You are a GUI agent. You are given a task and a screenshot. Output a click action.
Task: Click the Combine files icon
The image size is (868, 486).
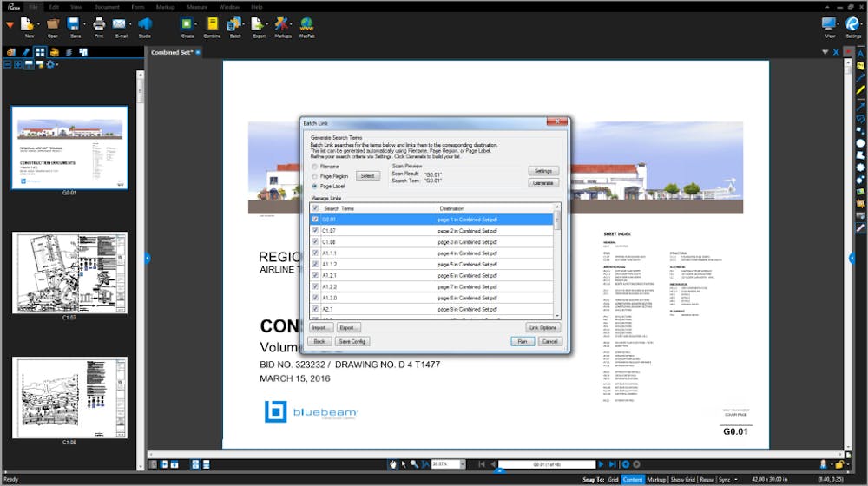pos(212,23)
